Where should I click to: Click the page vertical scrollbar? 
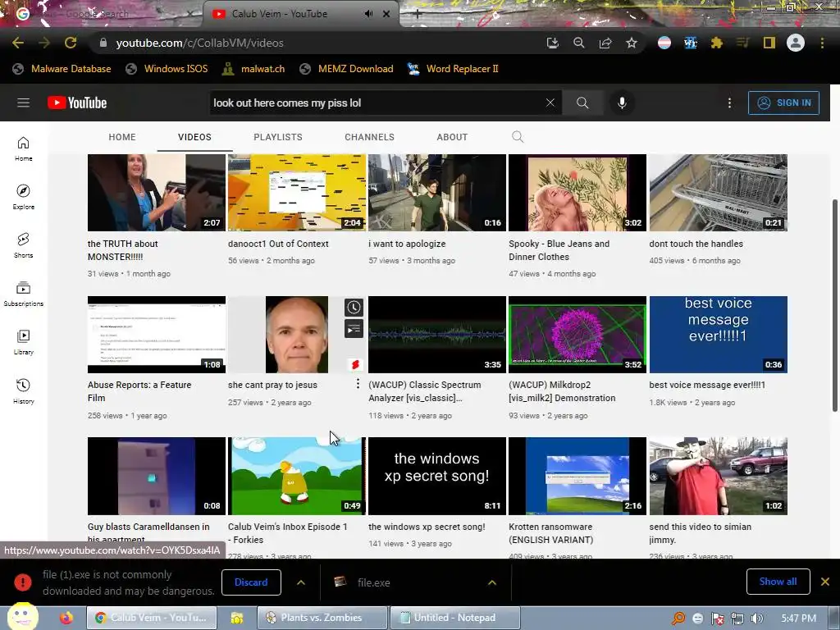pos(834,305)
